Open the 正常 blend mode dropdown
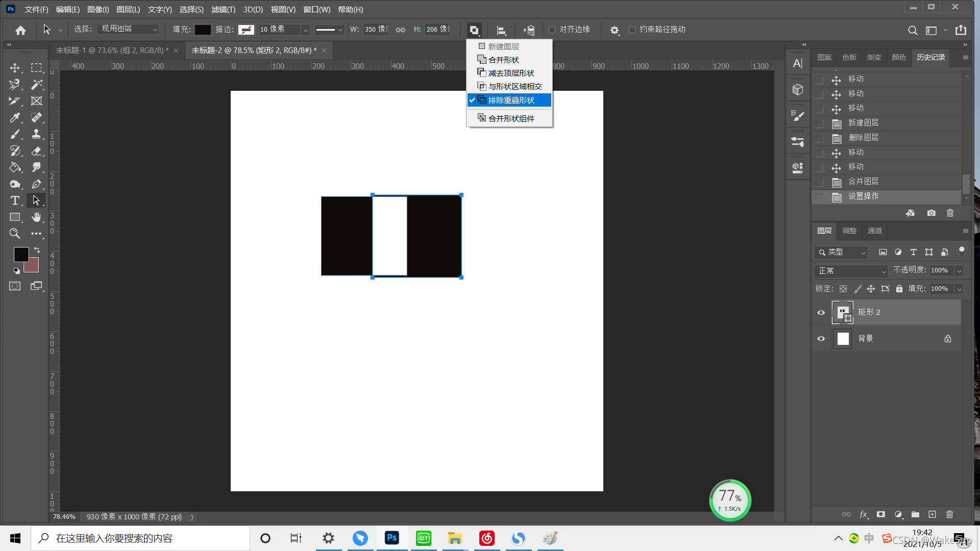Viewport: 980px width, 551px height. coord(851,271)
